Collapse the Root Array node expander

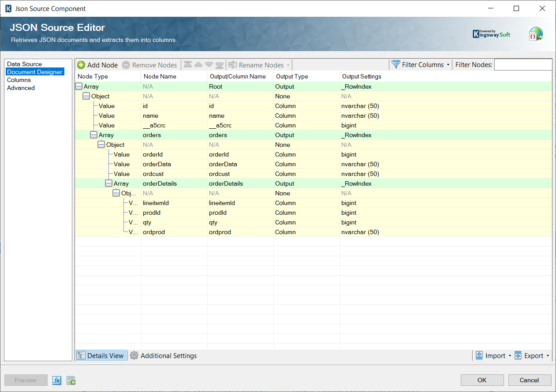(x=78, y=86)
